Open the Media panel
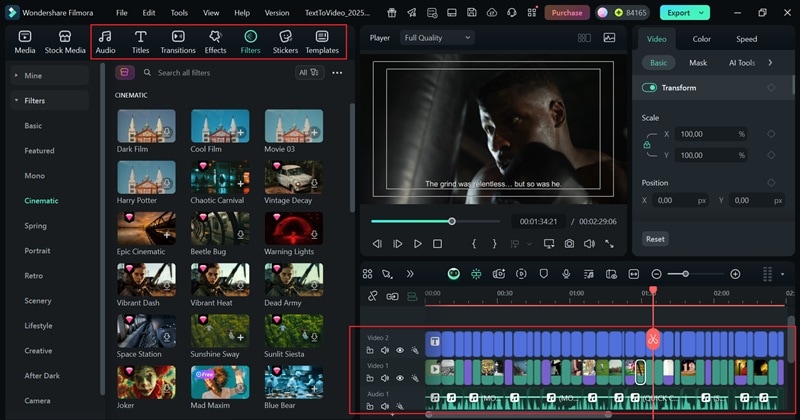Screen dimensions: 800x420 [x=24, y=42]
